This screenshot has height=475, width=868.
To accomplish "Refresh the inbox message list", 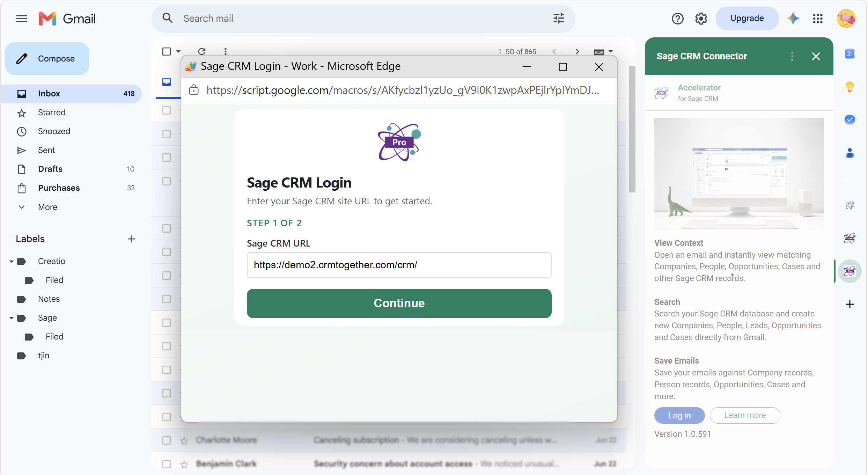I will point(202,51).
